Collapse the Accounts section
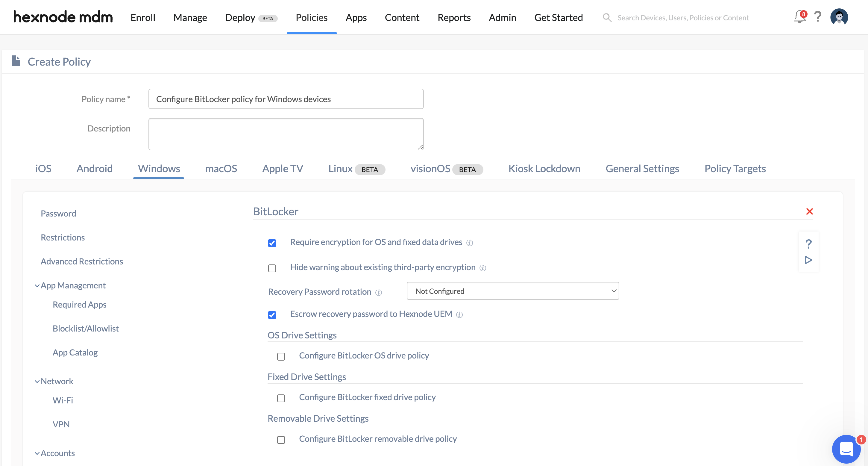 coord(37,453)
